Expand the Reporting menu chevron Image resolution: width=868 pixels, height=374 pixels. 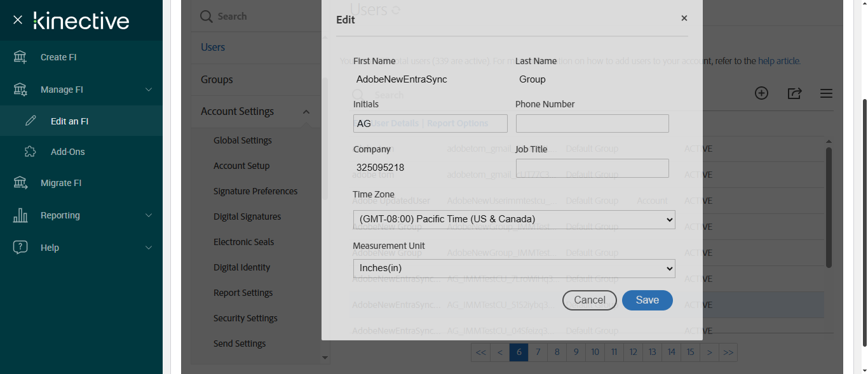coord(149,215)
